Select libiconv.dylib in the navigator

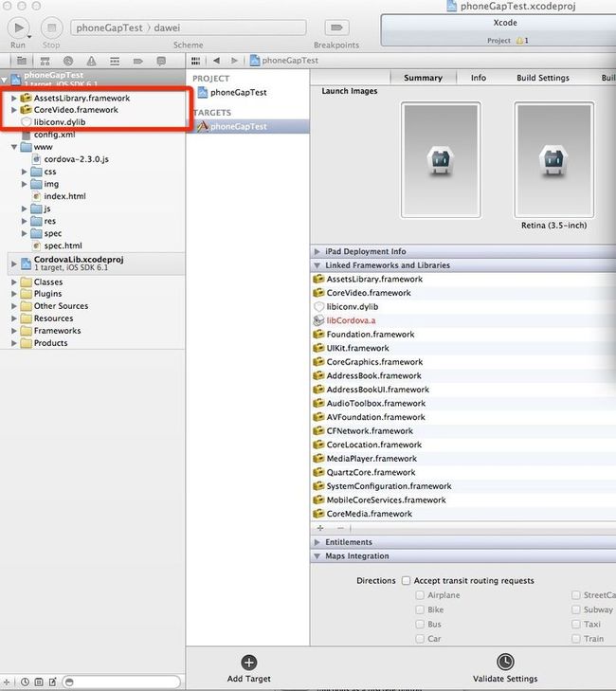point(59,122)
